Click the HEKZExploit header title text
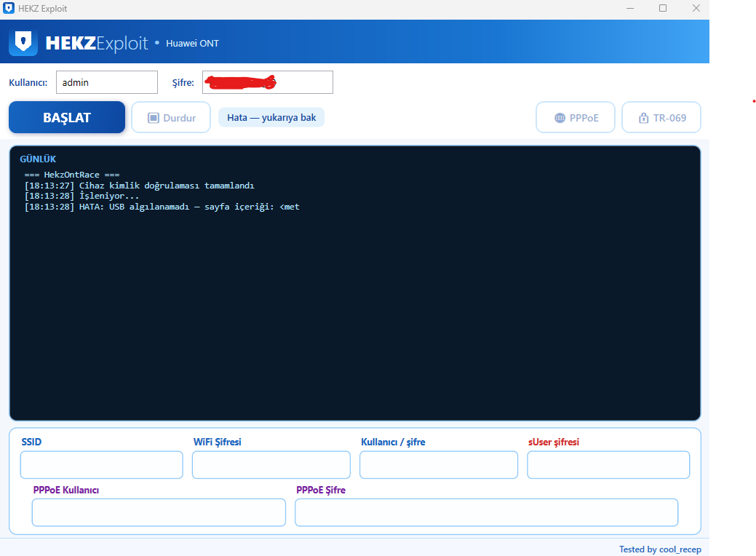756x556 pixels. 97,43
